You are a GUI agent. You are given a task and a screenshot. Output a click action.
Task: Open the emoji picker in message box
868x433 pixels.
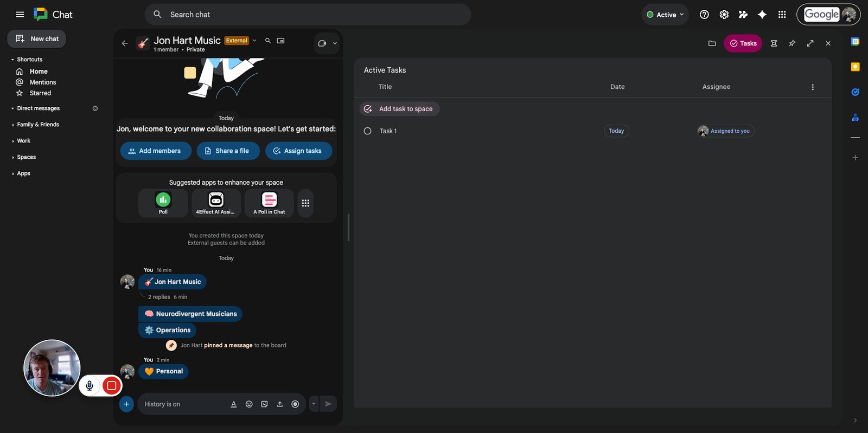[249, 404]
